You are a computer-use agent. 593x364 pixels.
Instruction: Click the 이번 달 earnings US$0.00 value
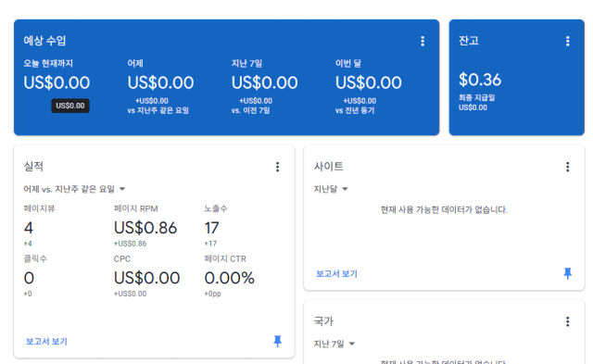pos(369,82)
